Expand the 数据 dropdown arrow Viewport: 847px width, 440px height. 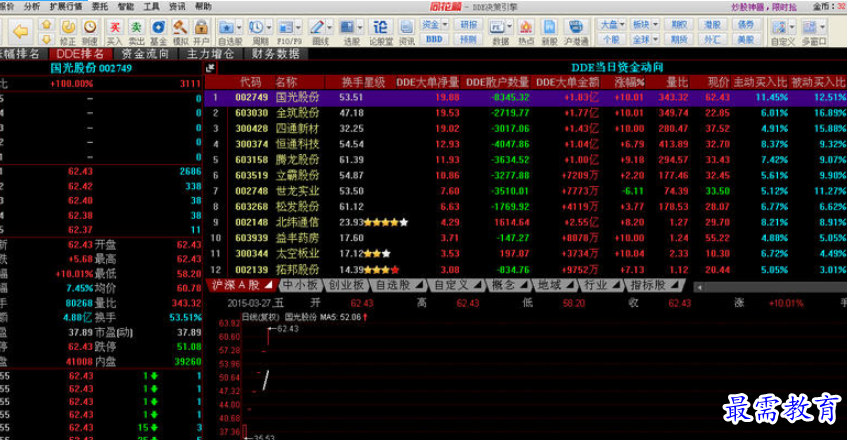pyautogui.click(x=509, y=27)
